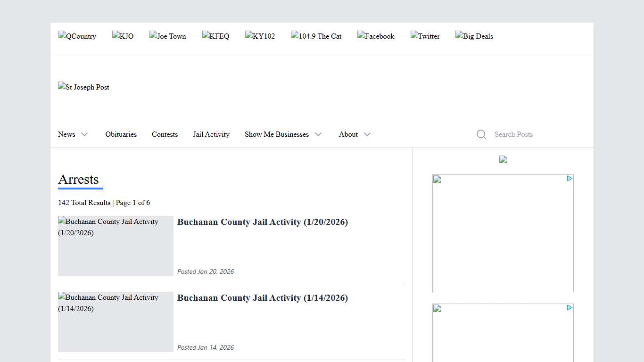Screen dimensions: 644x362
Task: Visit the 104.9 The Cat icon
Action: (316, 36)
